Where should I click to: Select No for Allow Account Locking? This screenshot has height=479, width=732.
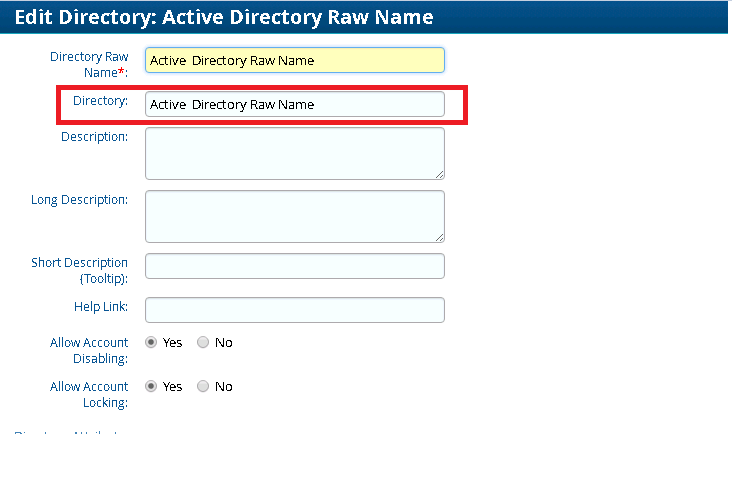point(203,386)
